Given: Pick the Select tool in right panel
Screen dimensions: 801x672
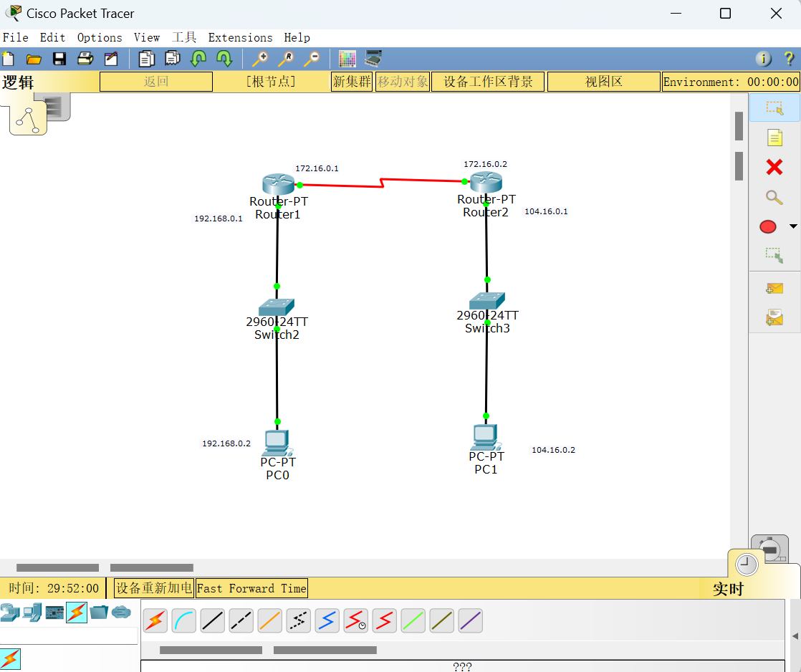Looking at the screenshot, I should (774, 107).
